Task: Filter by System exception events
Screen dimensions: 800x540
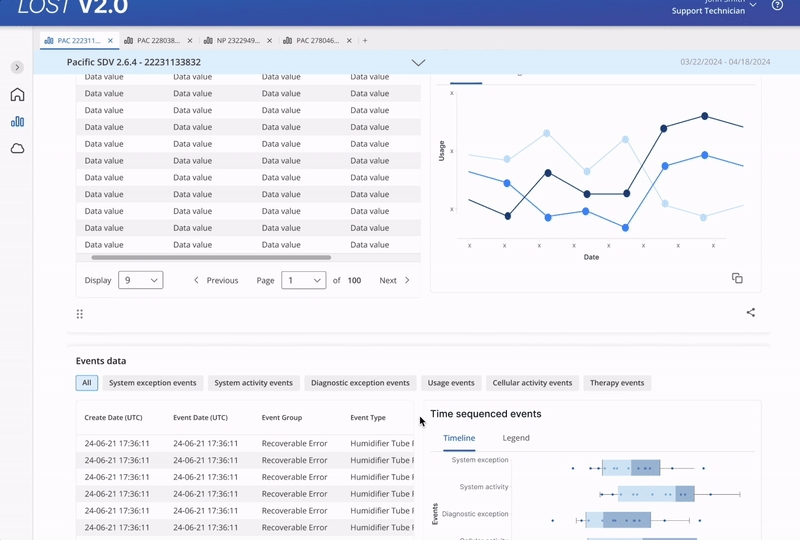Action: pyautogui.click(x=153, y=383)
